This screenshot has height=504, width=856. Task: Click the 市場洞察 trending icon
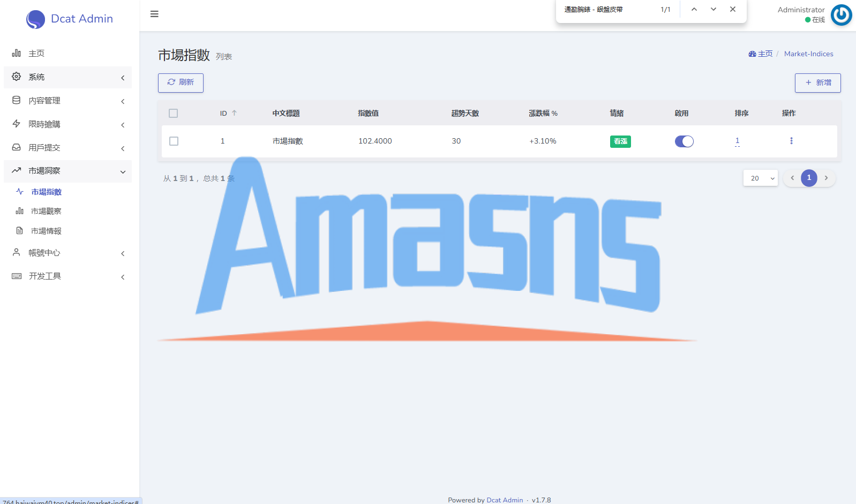pos(17,170)
